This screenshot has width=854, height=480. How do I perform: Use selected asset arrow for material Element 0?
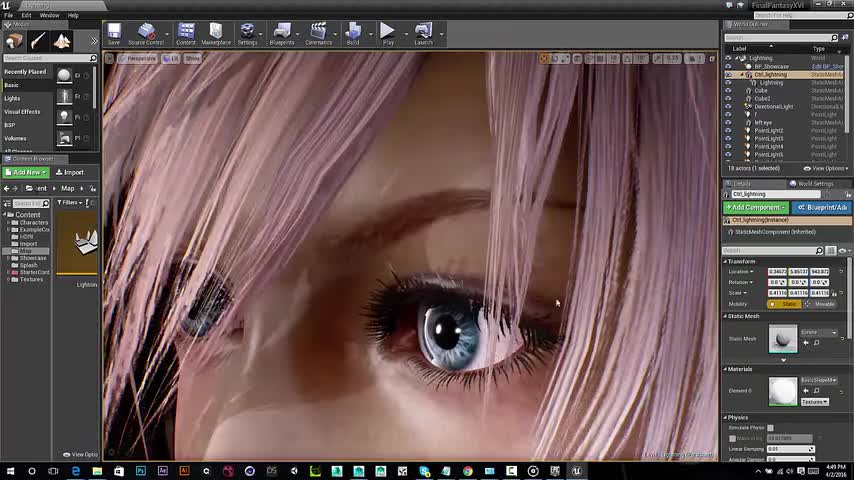click(806, 391)
